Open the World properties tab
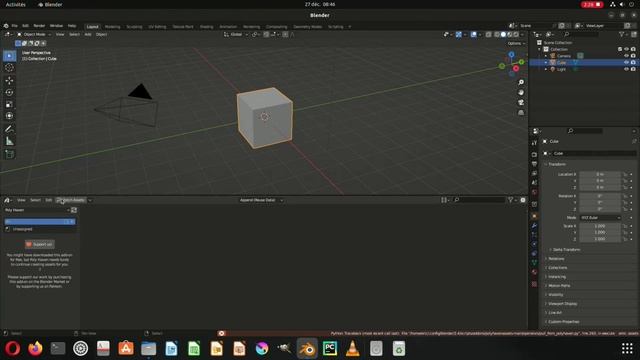Screen dimensions: 640x360 tap(534, 192)
